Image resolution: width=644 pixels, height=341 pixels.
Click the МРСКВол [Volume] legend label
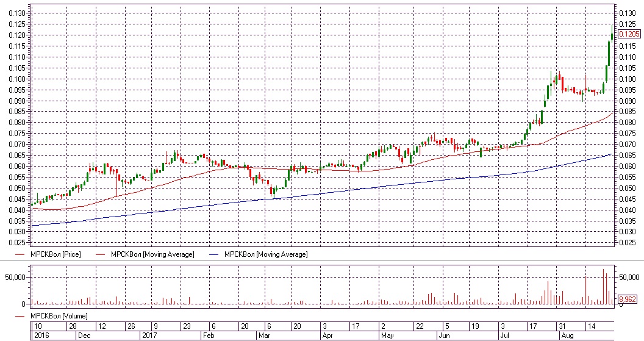click(x=59, y=316)
